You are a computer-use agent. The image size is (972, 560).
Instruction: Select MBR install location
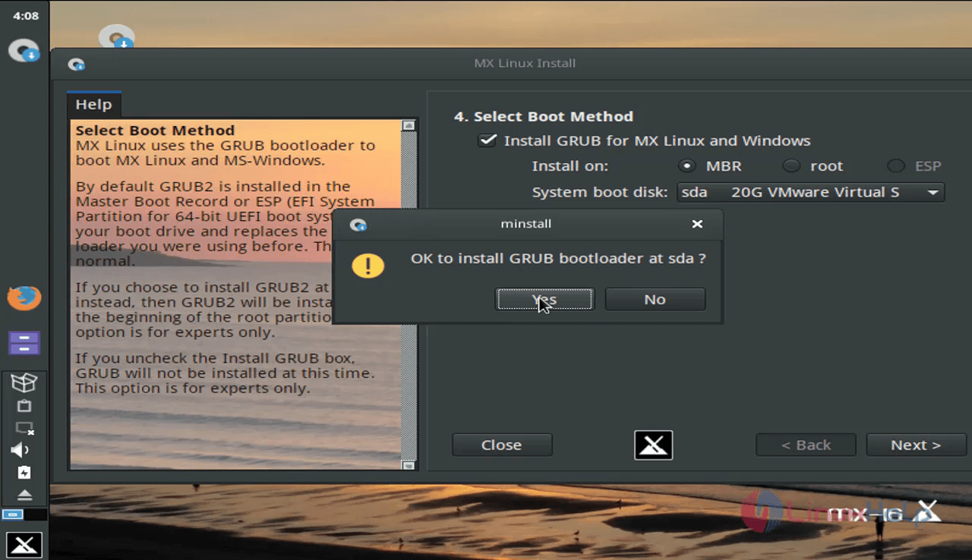(687, 165)
